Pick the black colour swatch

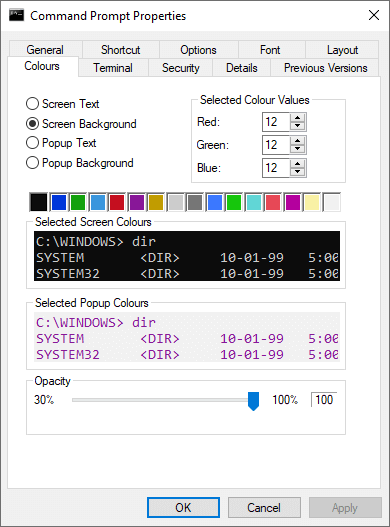click(x=39, y=202)
